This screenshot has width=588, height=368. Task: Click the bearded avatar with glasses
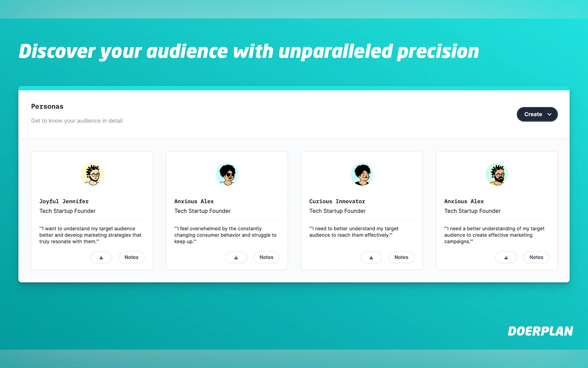pos(497,174)
